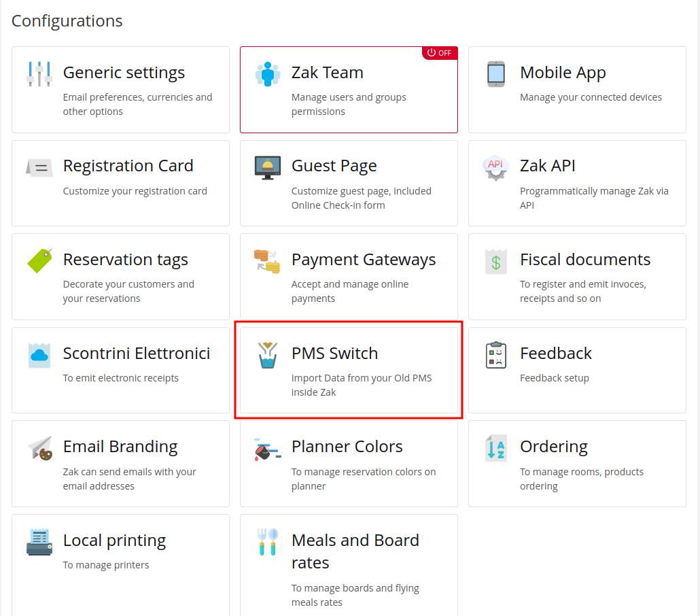
Task: Toggle the OFF badge on Zak Team
Action: 439,53
